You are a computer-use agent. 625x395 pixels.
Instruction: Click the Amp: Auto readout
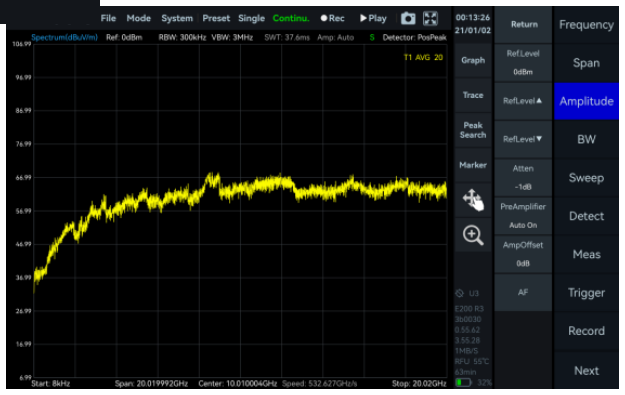point(336,37)
